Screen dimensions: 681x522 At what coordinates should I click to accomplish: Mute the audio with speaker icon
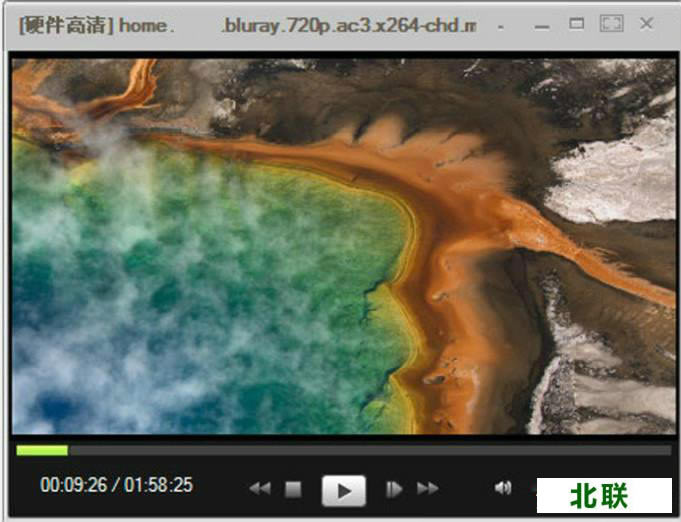[503, 488]
